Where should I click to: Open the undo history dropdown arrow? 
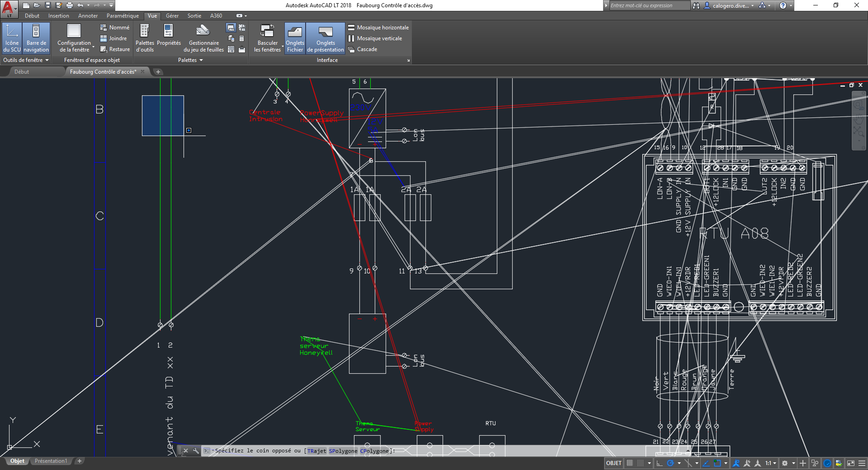88,5
